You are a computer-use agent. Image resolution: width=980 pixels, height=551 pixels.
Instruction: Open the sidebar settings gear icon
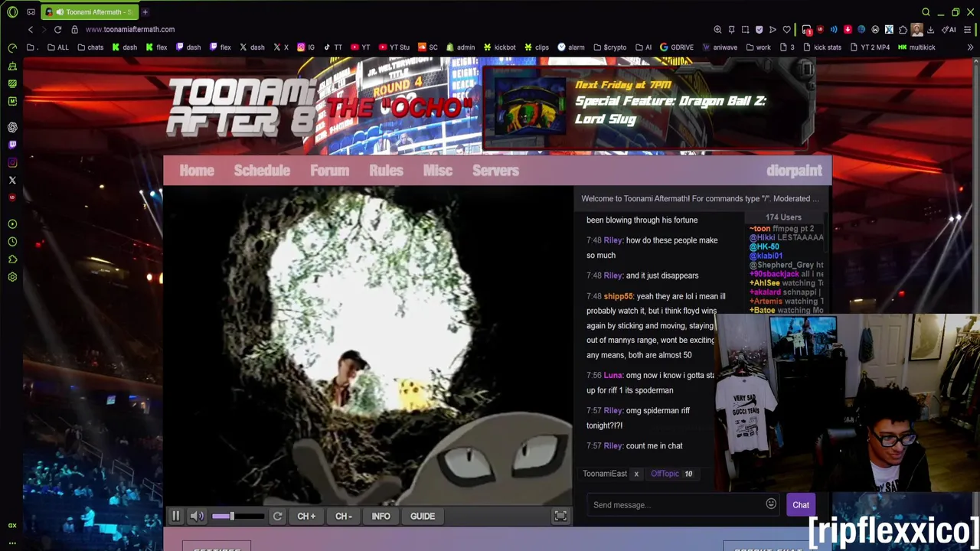(12, 277)
